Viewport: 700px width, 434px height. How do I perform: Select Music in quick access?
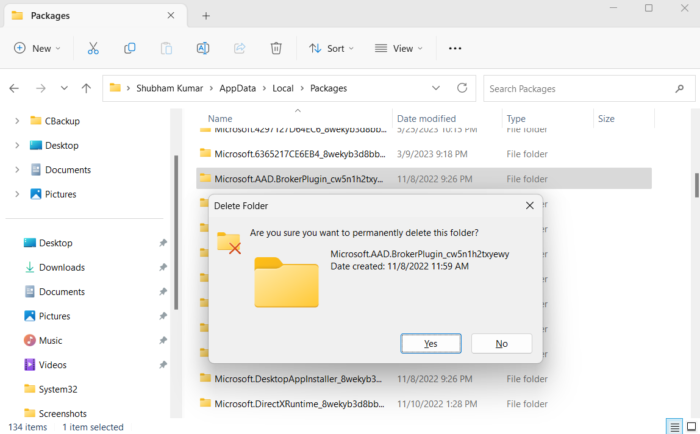pyautogui.click(x=50, y=340)
